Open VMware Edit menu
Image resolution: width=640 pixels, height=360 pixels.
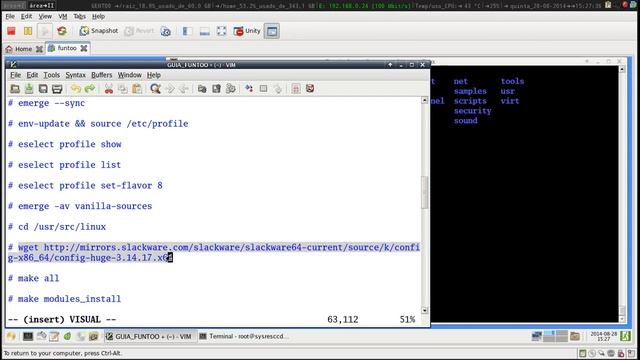(27, 16)
